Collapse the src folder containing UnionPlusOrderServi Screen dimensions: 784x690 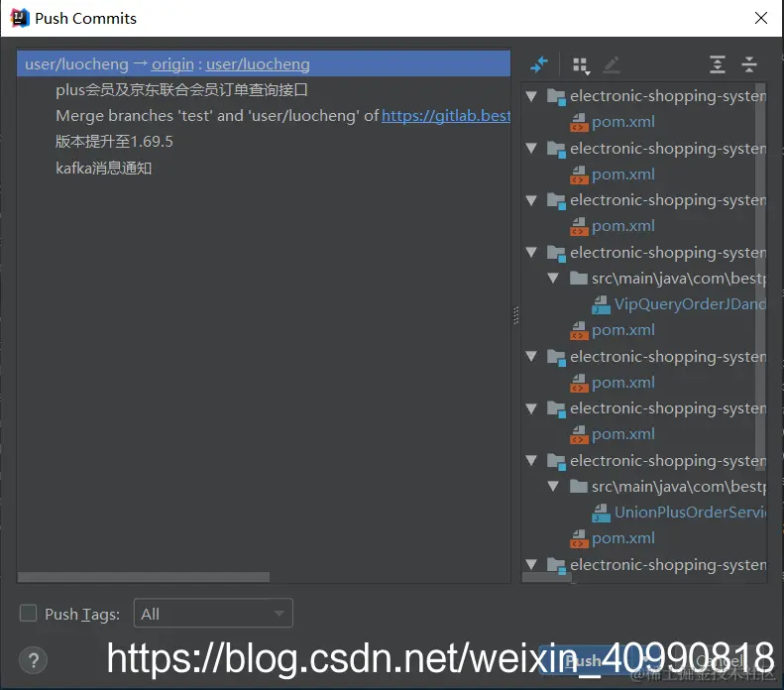tap(553, 486)
